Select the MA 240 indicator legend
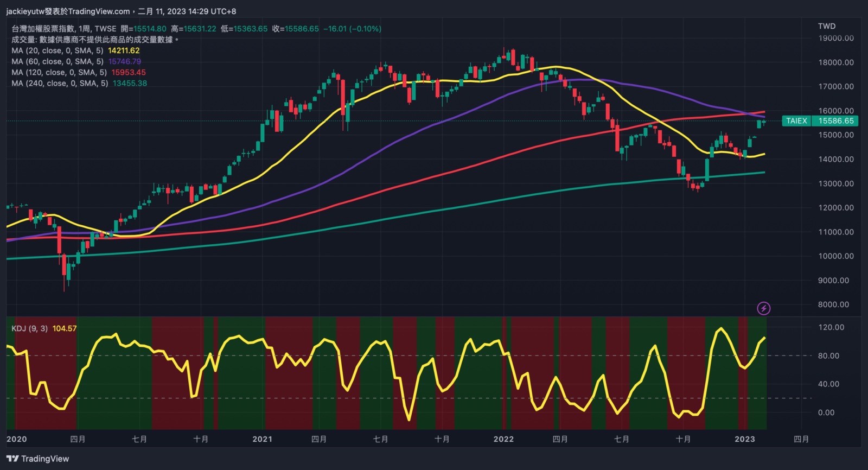This screenshot has width=868, height=470. tap(60, 83)
